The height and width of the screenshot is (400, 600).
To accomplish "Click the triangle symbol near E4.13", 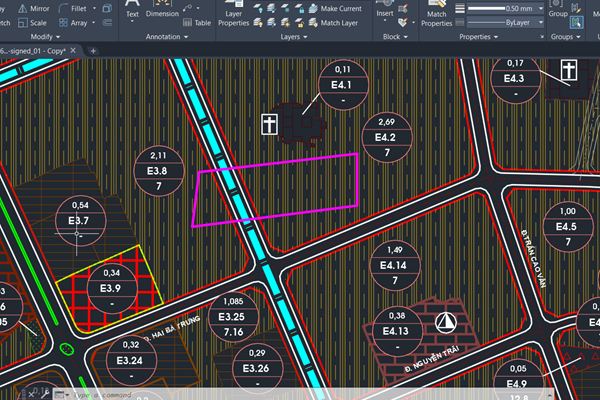I will [445, 322].
